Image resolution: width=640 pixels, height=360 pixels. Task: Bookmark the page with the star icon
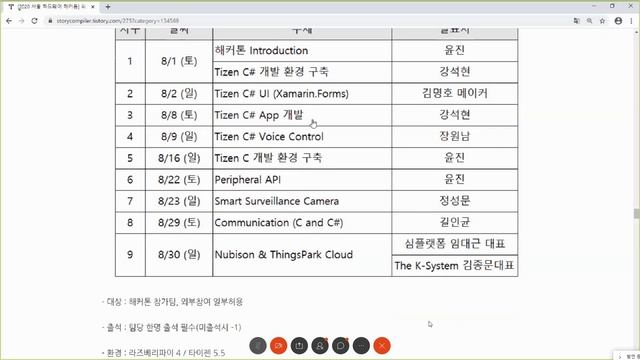coord(602,21)
